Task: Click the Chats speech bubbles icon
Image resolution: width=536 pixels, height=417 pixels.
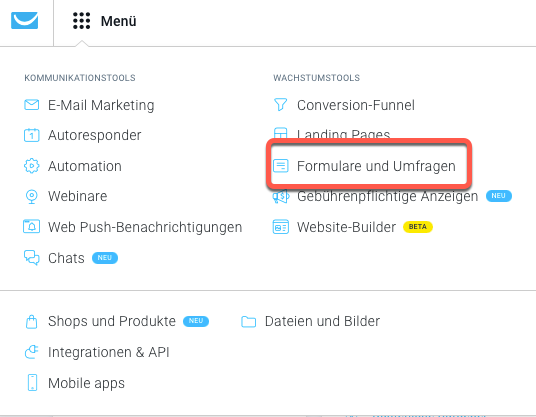Action: pyautogui.click(x=31, y=258)
